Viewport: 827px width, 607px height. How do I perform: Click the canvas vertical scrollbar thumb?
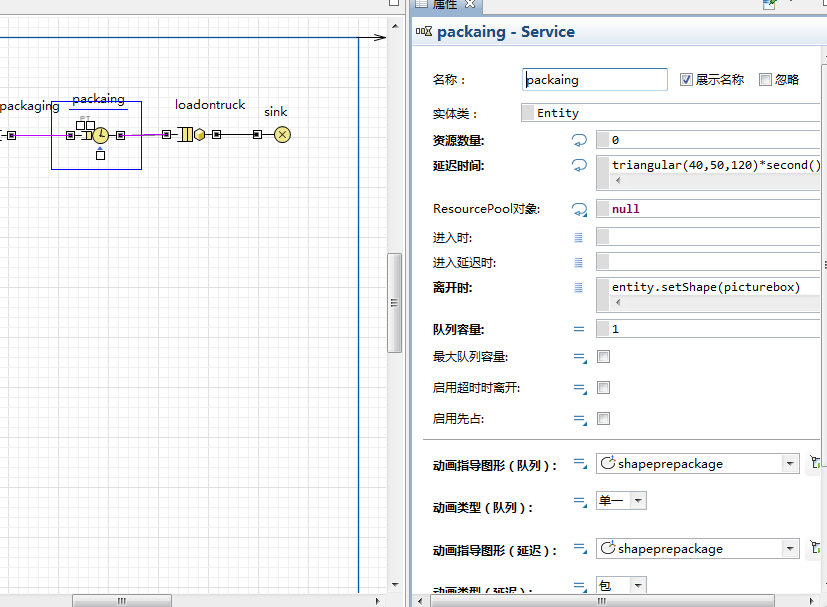pyautogui.click(x=394, y=303)
